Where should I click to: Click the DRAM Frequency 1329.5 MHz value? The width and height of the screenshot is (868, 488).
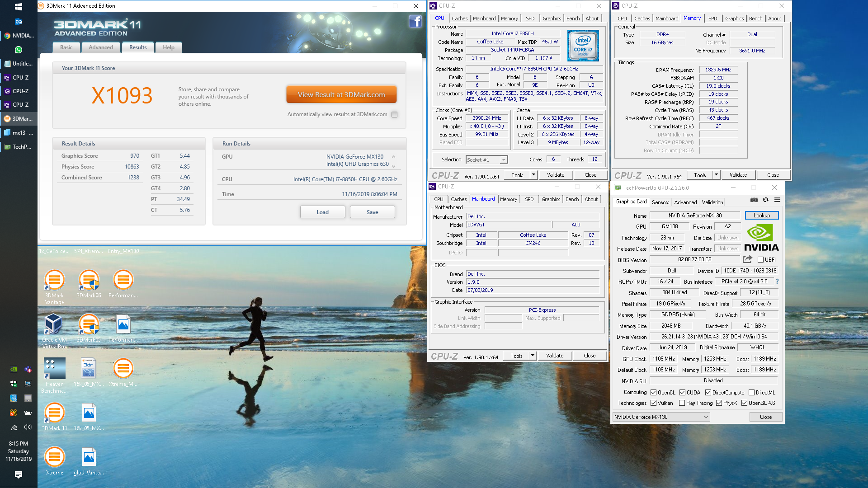(718, 70)
